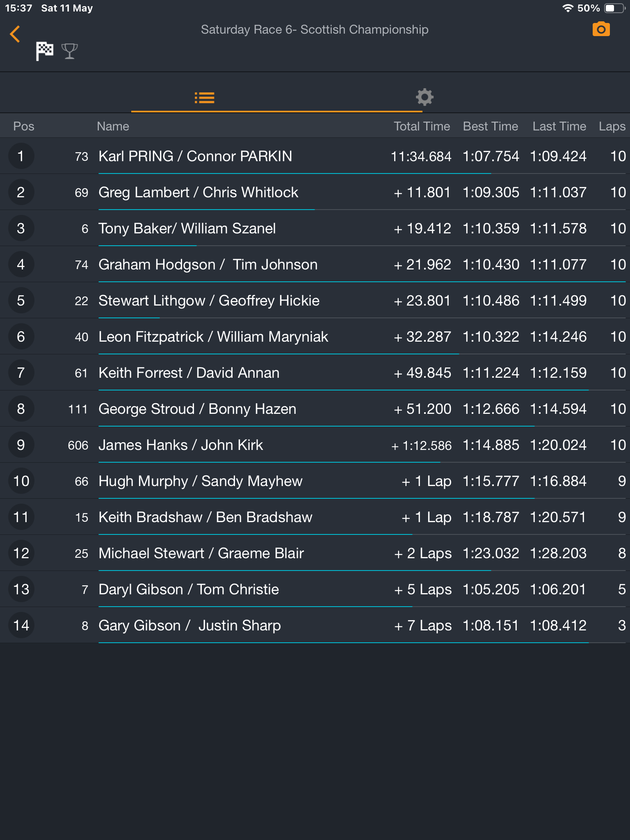This screenshot has height=840, width=630.
Task: Tap the trophy icon
Action: [69, 51]
